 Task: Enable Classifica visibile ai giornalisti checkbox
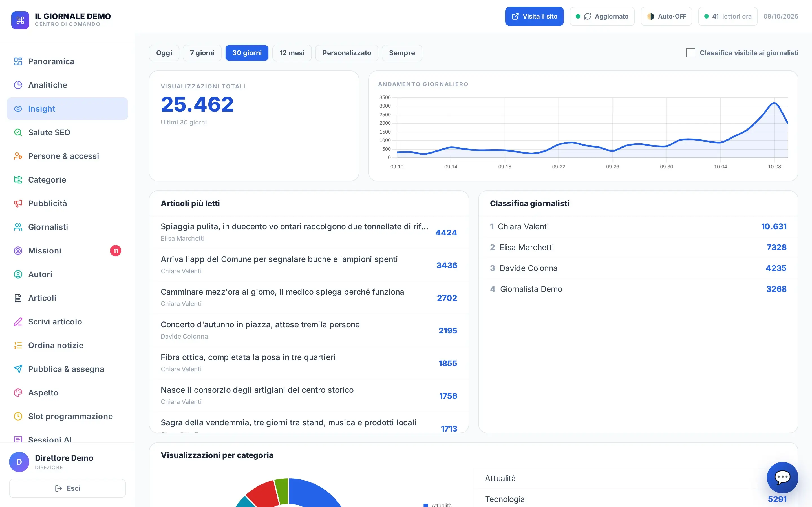tap(690, 53)
